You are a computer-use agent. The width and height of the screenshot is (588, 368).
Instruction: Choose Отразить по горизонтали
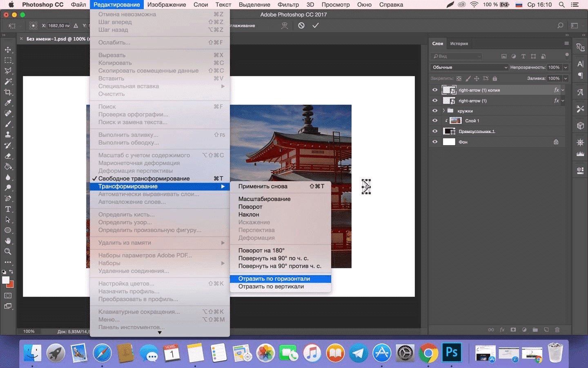274,279
